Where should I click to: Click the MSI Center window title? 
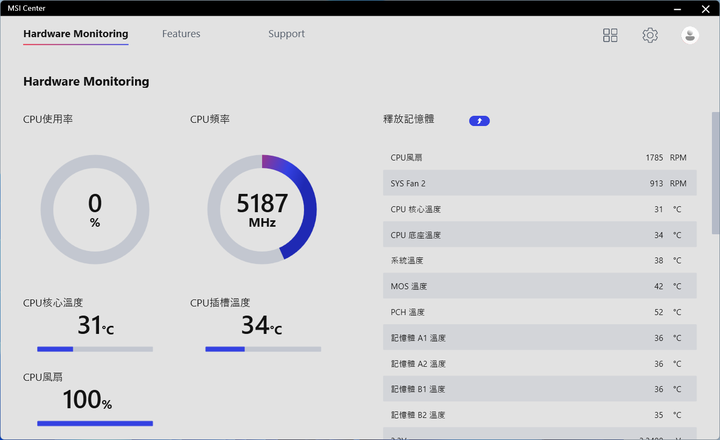pyautogui.click(x=27, y=8)
